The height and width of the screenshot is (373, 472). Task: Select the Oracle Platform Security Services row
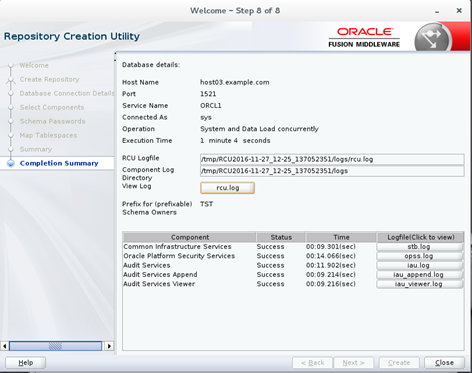point(293,256)
